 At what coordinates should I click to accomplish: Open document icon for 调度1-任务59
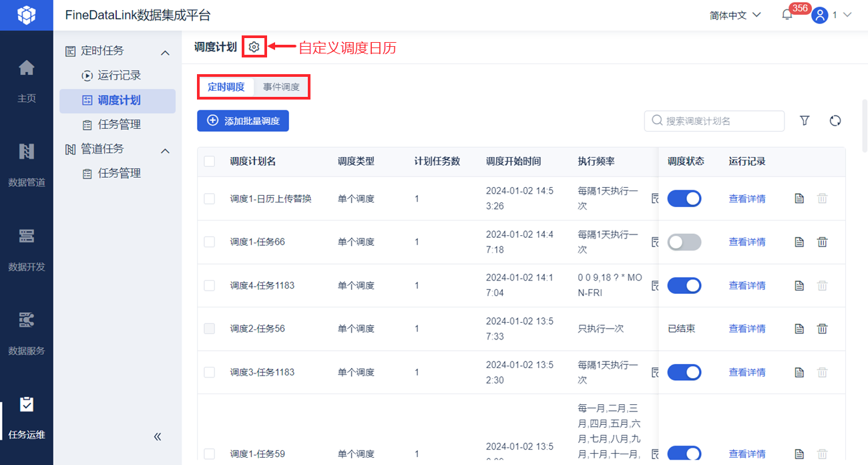pyautogui.click(x=799, y=454)
